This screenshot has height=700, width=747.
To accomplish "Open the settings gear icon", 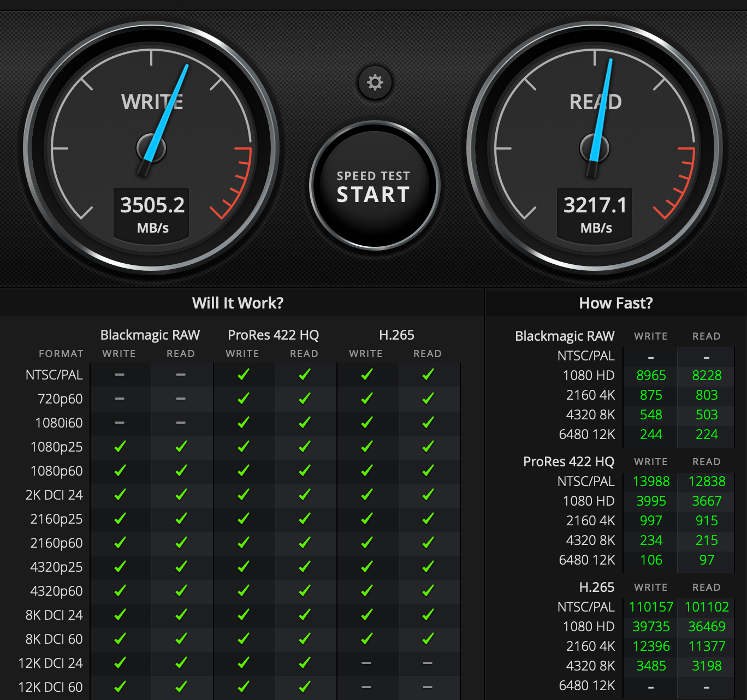I will [375, 82].
